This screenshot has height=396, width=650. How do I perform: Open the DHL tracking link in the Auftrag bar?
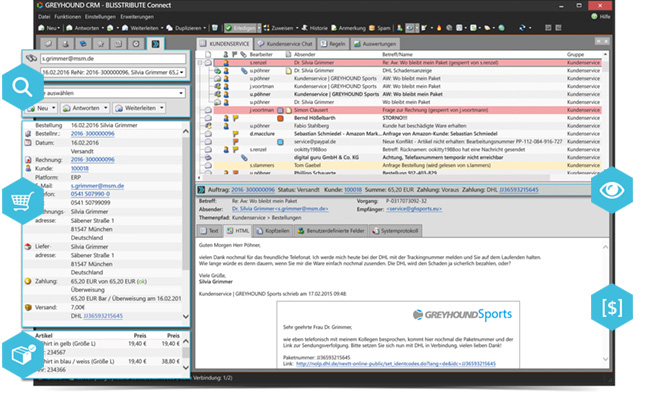coord(519,190)
